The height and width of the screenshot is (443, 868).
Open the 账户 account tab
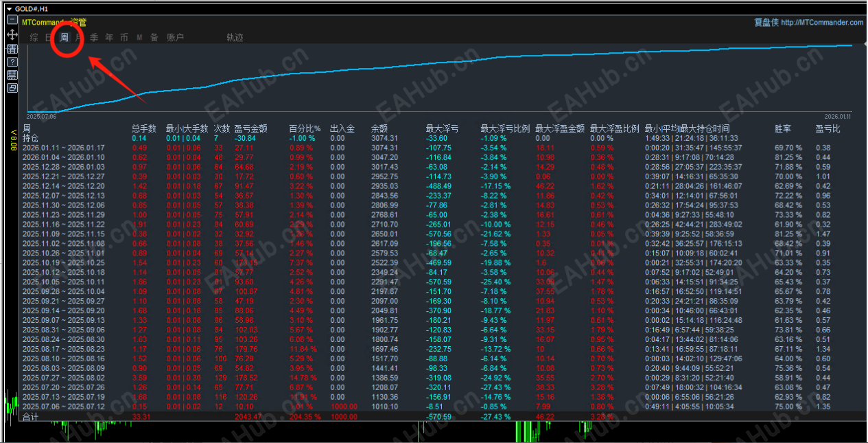176,37
